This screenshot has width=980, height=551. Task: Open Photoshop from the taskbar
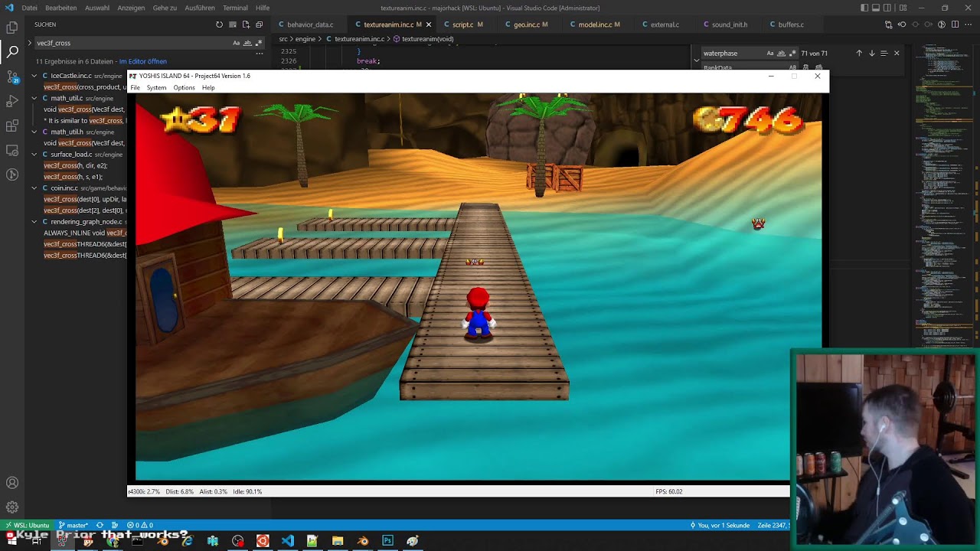pyautogui.click(x=387, y=541)
